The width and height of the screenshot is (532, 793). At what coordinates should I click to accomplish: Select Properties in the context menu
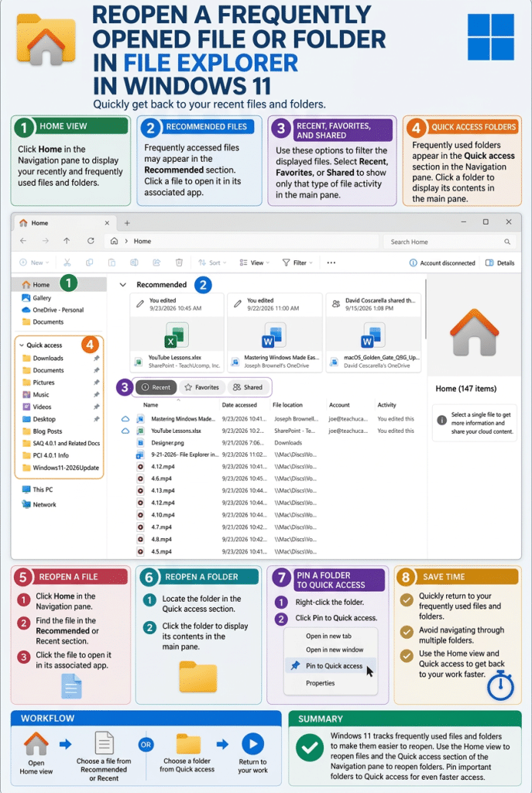pos(320,683)
